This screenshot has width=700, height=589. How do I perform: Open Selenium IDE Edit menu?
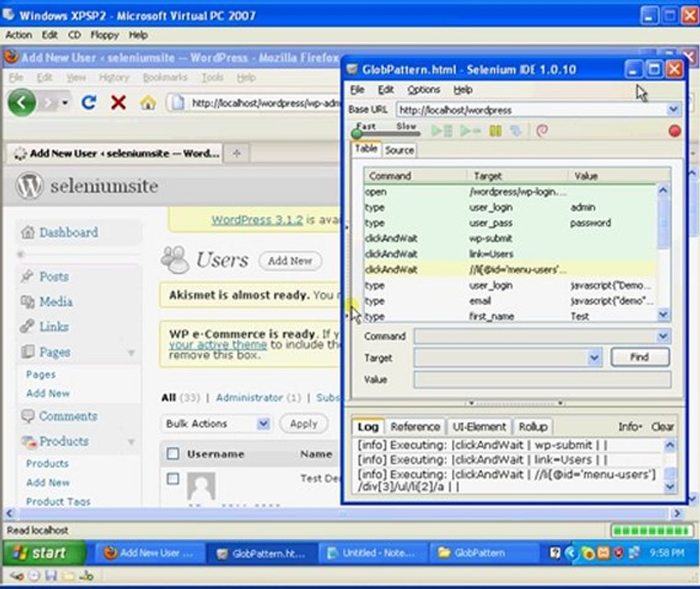(386, 90)
